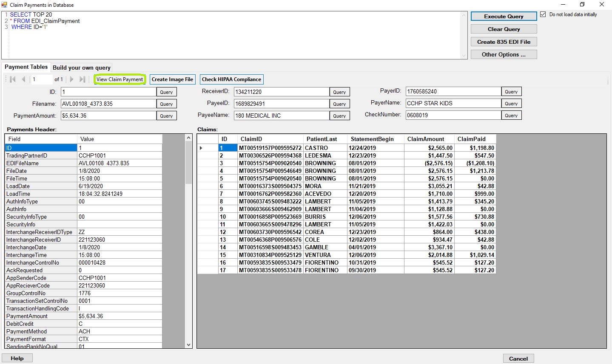Go to last record navigation icon
The height and width of the screenshot is (364, 612).
(x=83, y=79)
